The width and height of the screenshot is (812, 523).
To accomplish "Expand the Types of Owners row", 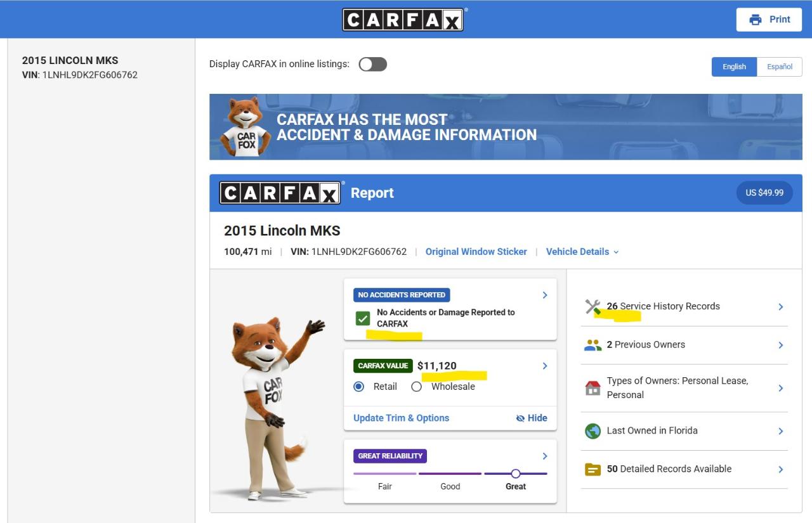I will [x=684, y=388].
